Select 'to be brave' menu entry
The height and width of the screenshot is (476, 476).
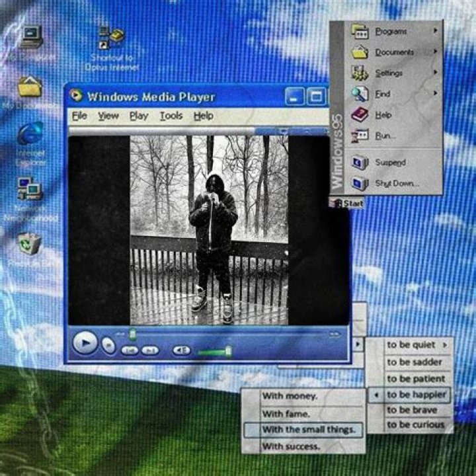click(412, 410)
